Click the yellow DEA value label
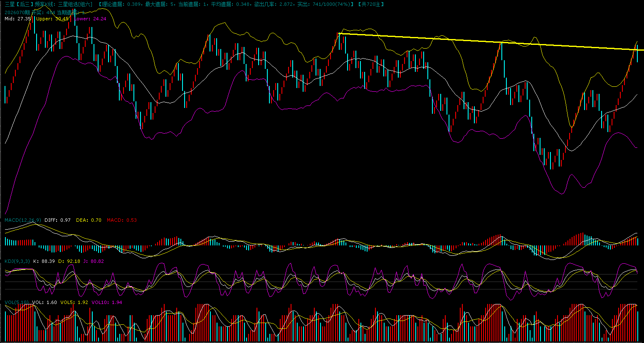 [x=89, y=220]
